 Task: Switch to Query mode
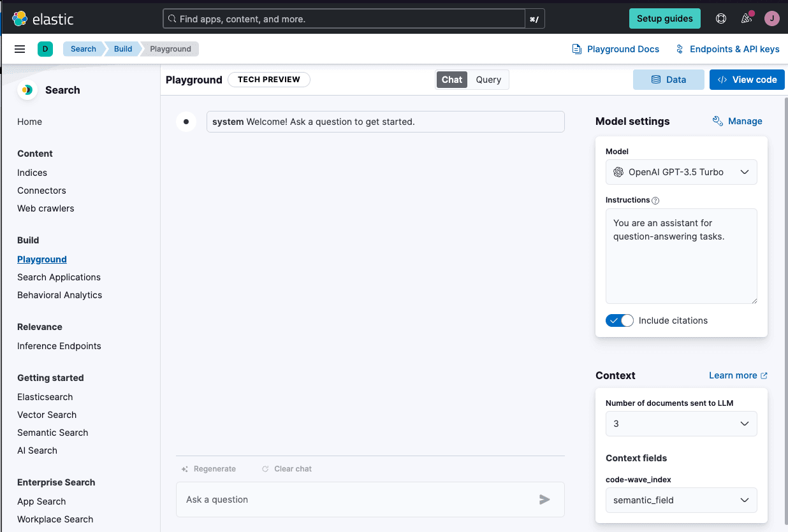pos(488,80)
